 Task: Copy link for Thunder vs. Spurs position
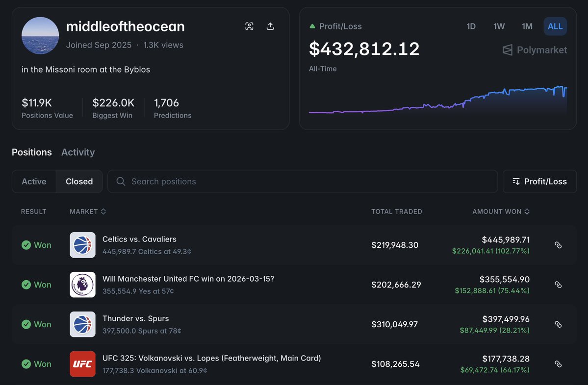coord(558,324)
